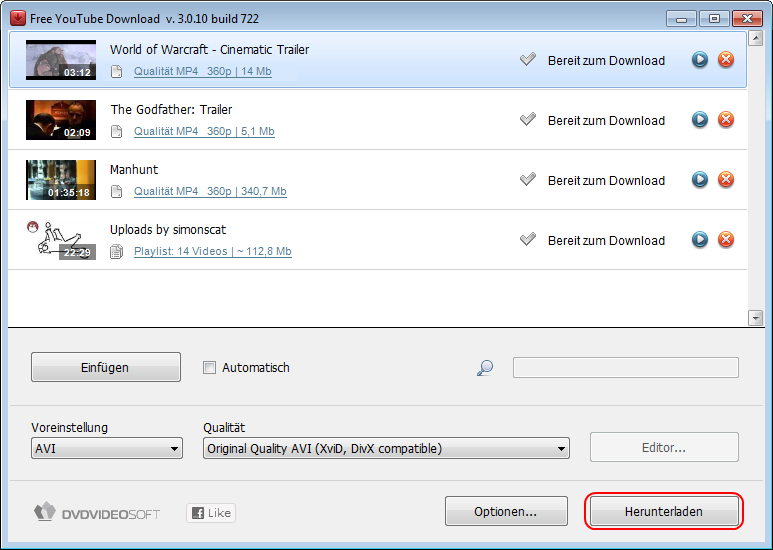Screen dimensions: 773x550
Task: Click file icon beside World of Warcraft quality
Action: pyautogui.click(x=116, y=71)
